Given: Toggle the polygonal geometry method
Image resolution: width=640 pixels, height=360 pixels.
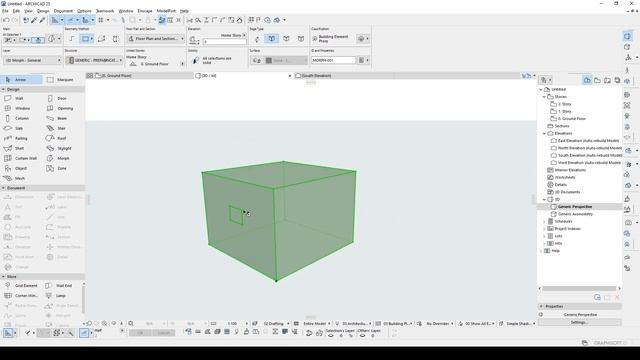Looking at the screenshot, I should point(71,39).
